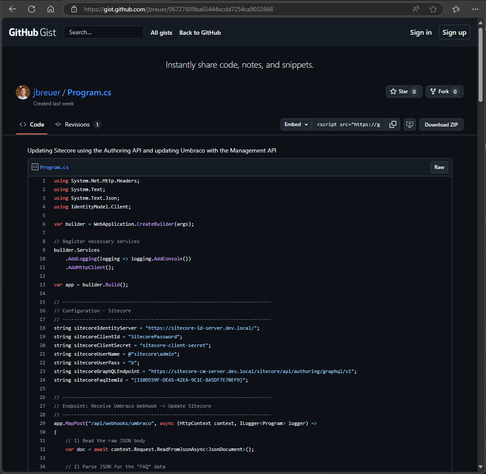Save gist to computer desktop icon
The width and height of the screenshot is (486, 474).
(410, 124)
